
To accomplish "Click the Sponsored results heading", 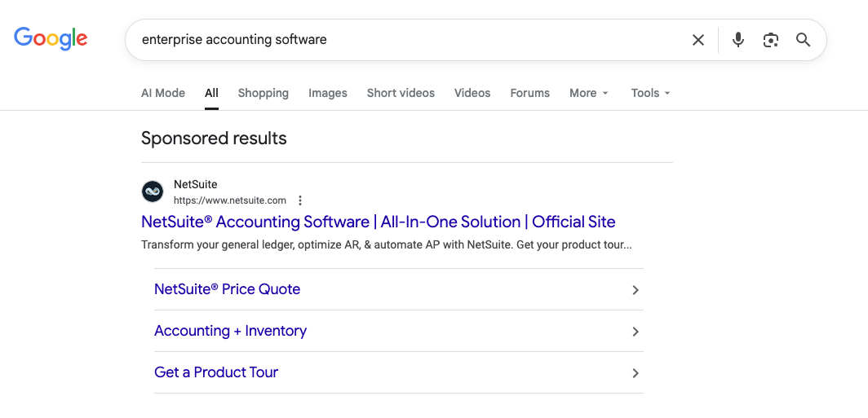I will click(x=214, y=139).
